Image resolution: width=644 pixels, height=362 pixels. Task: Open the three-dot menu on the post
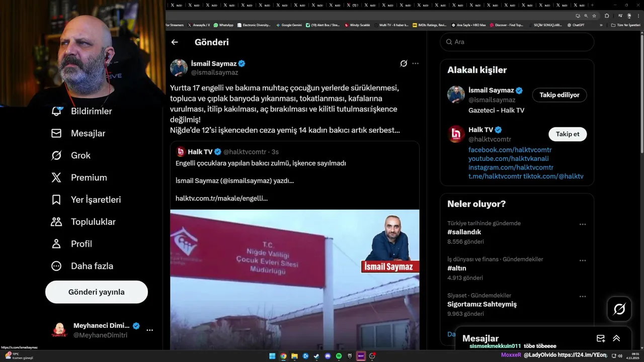point(415,63)
